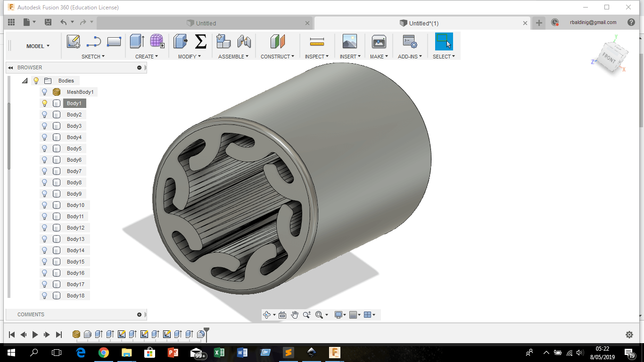644x362 pixels.
Task: Collapse the Browser panel with the arrows
Action: coord(10,67)
